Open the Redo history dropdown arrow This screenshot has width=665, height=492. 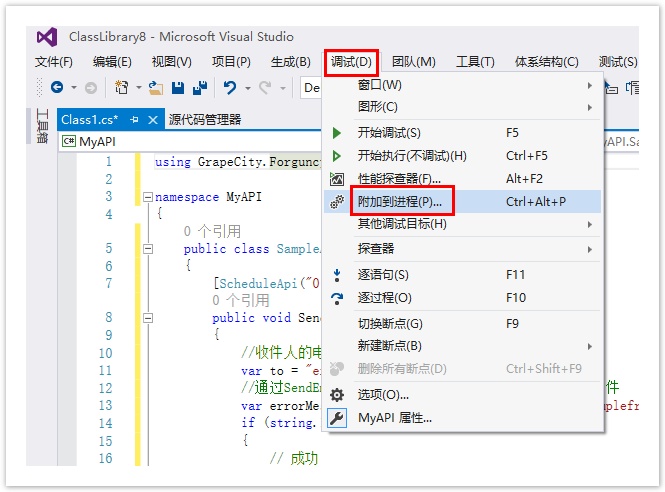pos(282,88)
